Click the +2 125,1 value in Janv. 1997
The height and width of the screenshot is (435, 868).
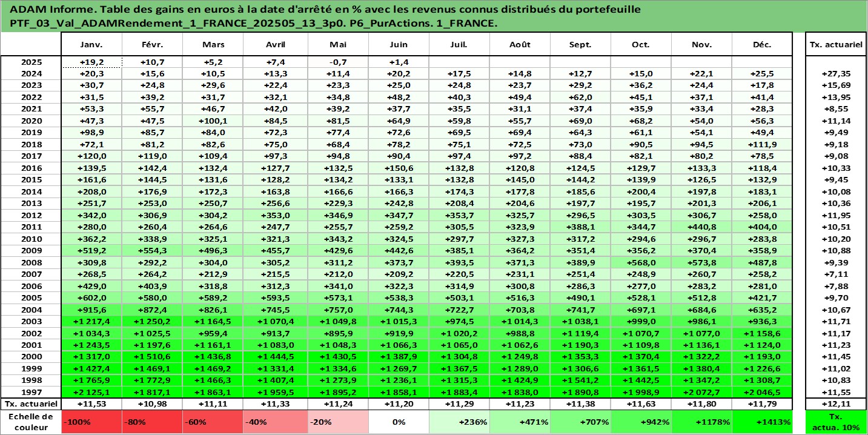point(92,392)
